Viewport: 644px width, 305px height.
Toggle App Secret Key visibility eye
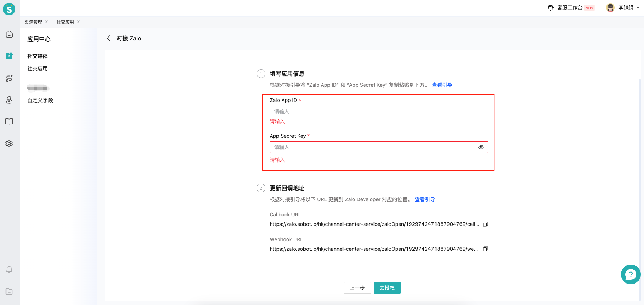(x=481, y=147)
